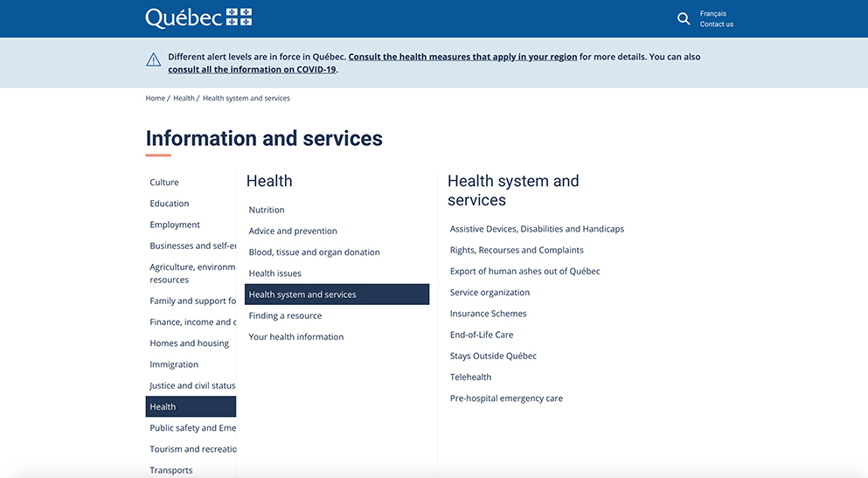Select the Education category
This screenshot has width=868, height=478.
pos(169,203)
